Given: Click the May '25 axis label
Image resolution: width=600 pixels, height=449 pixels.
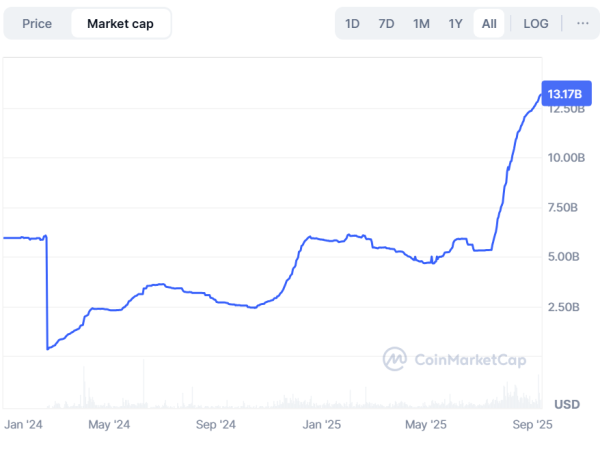Looking at the screenshot, I should (x=426, y=425).
